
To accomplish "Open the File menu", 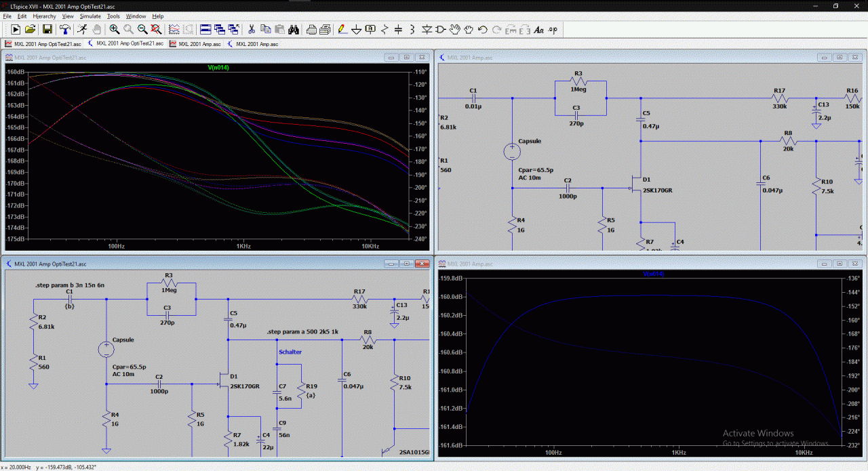I will (7, 16).
